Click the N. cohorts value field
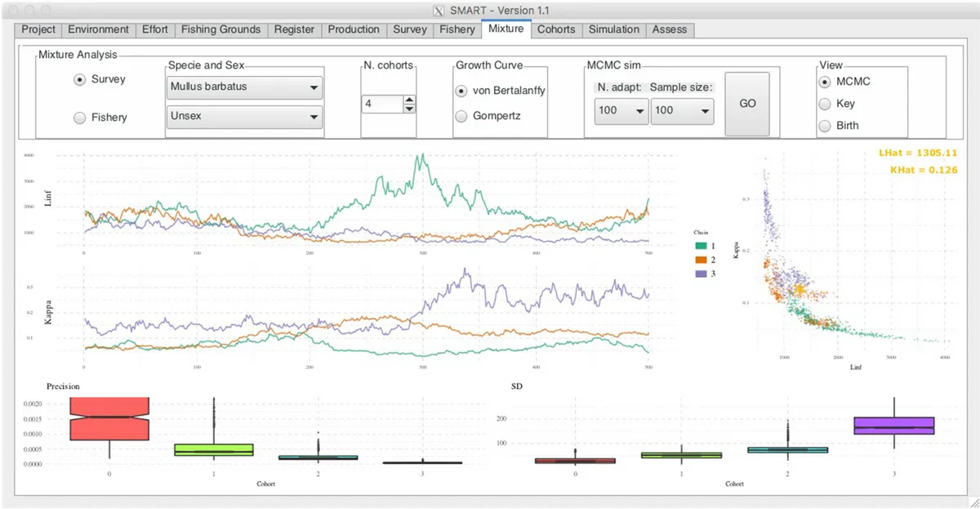 click(x=382, y=104)
